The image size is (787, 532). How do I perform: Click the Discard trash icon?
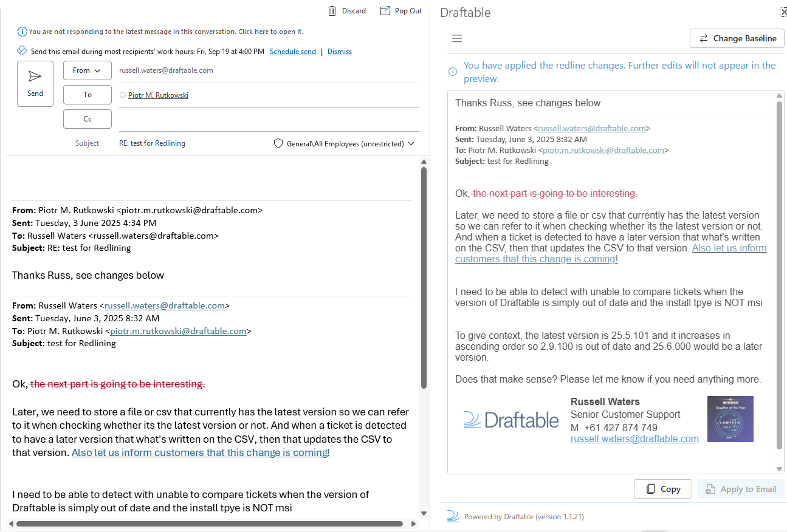pos(332,11)
